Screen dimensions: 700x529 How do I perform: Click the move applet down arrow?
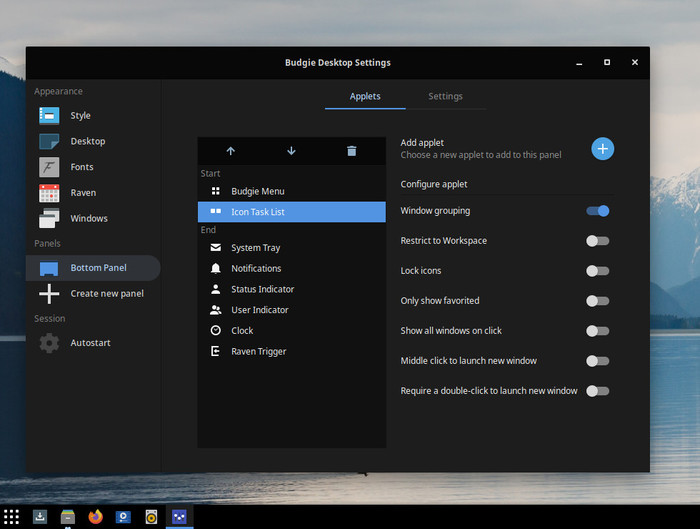coord(291,151)
